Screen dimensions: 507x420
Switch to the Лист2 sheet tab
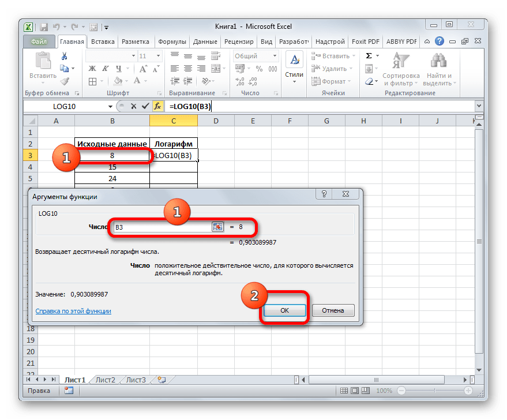tap(106, 380)
